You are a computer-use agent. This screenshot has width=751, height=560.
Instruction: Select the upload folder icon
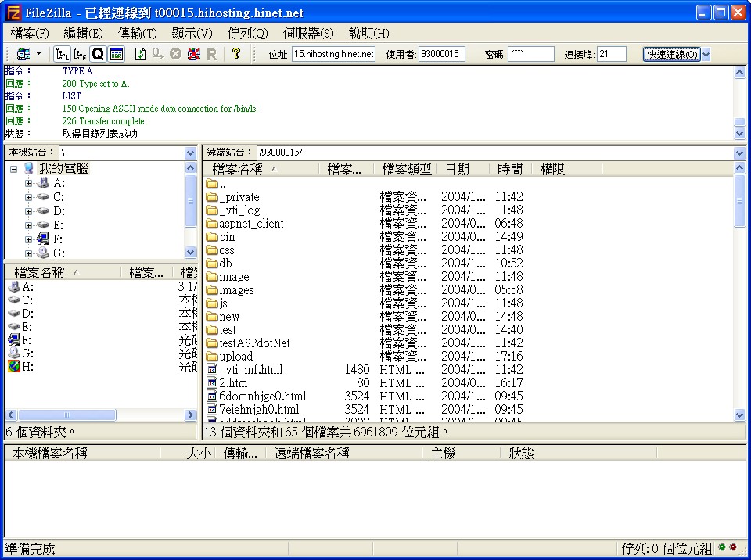tap(212, 357)
